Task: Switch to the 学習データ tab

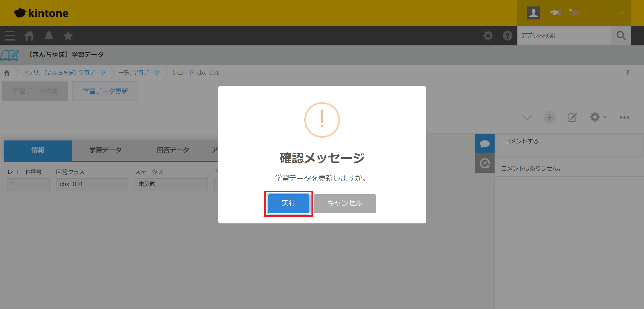Action: tap(105, 150)
